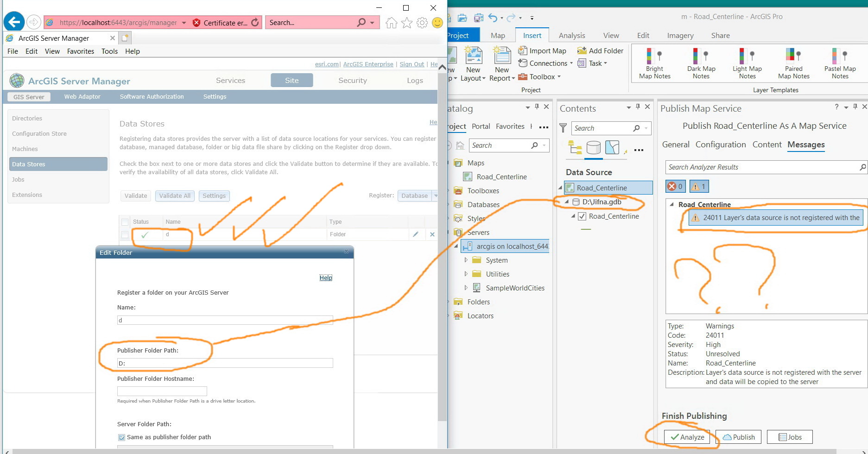Select Dark Map Notes layer template

click(701, 63)
